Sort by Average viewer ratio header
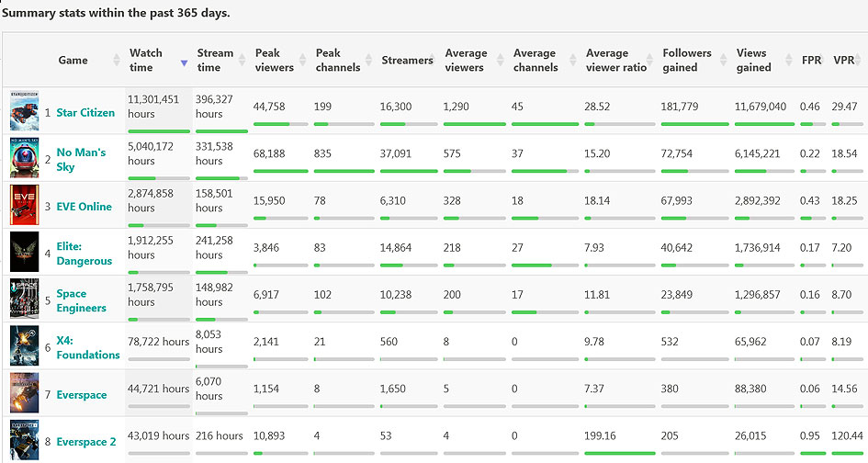The width and height of the screenshot is (868, 463). click(x=616, y=60)
